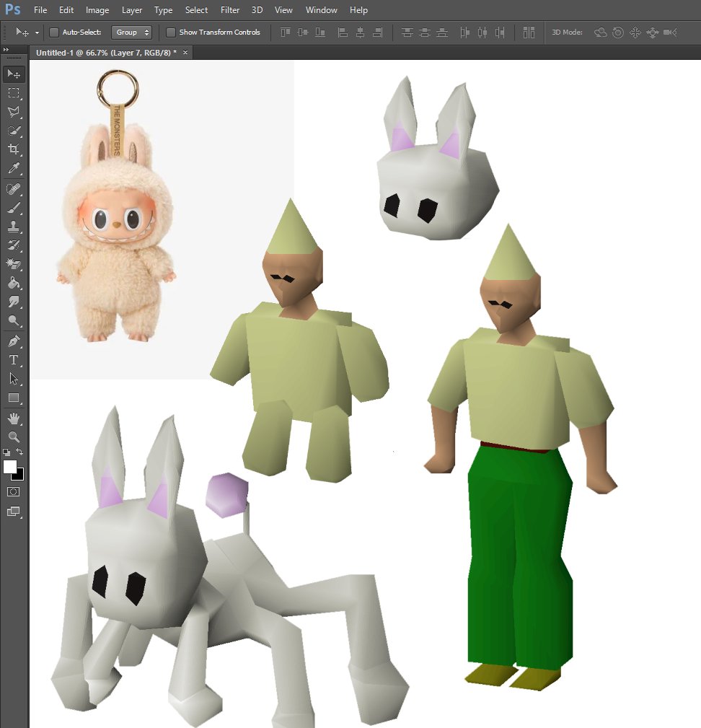Open the Filter menu

coord(229,10)
